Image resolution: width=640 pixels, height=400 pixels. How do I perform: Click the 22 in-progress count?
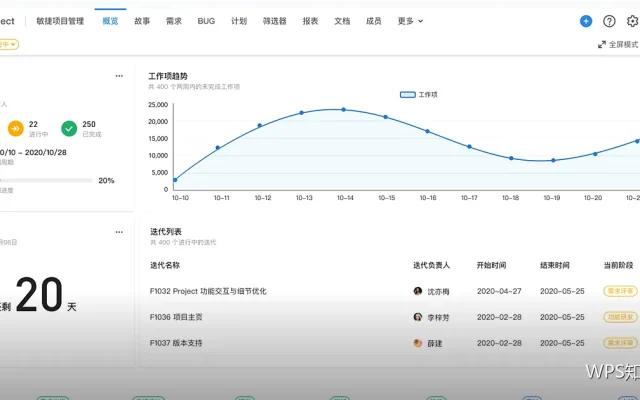point(33,124)
